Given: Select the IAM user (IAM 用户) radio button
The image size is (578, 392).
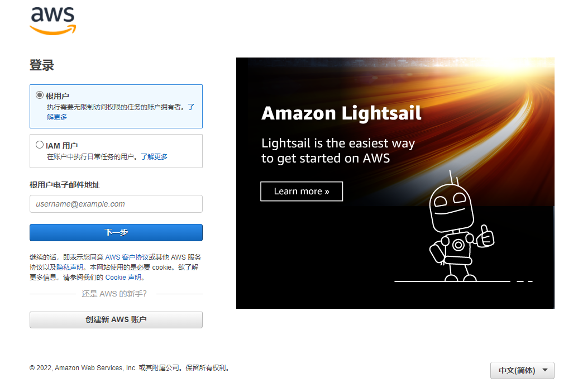Looking at the screenshot, I should (40, 145).
